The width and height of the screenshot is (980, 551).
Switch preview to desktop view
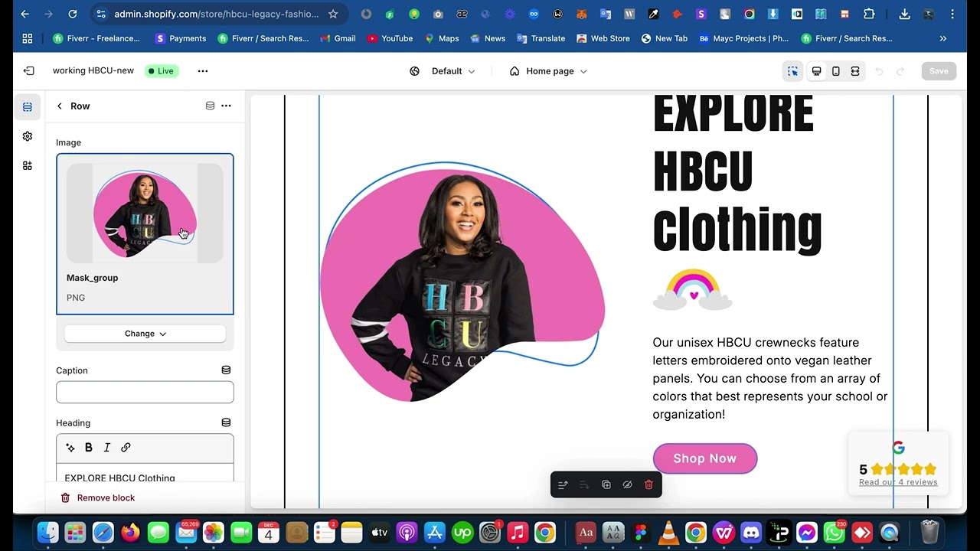coord(817,70)
